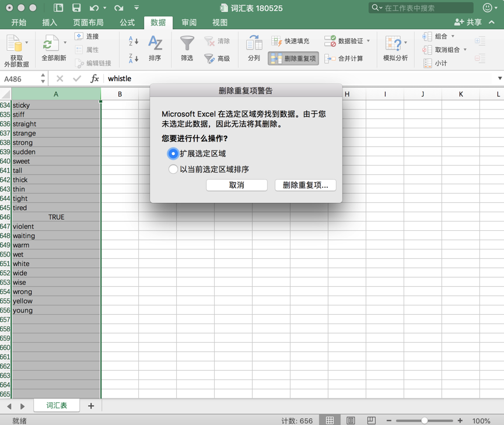Click the 数据验证 icon
This screenshot has width=504, height=425.
click(x=330, y=41)
